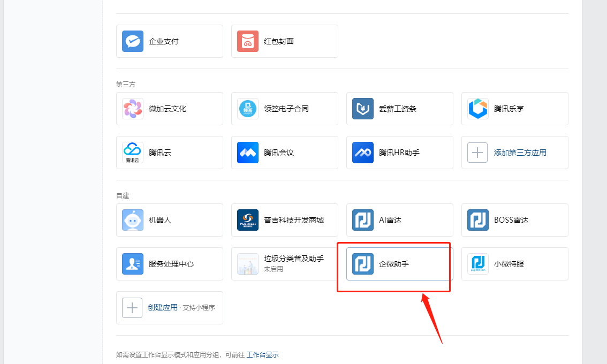
Task: Click the 领签电子合同 round icon
Action: coord(248,109)
